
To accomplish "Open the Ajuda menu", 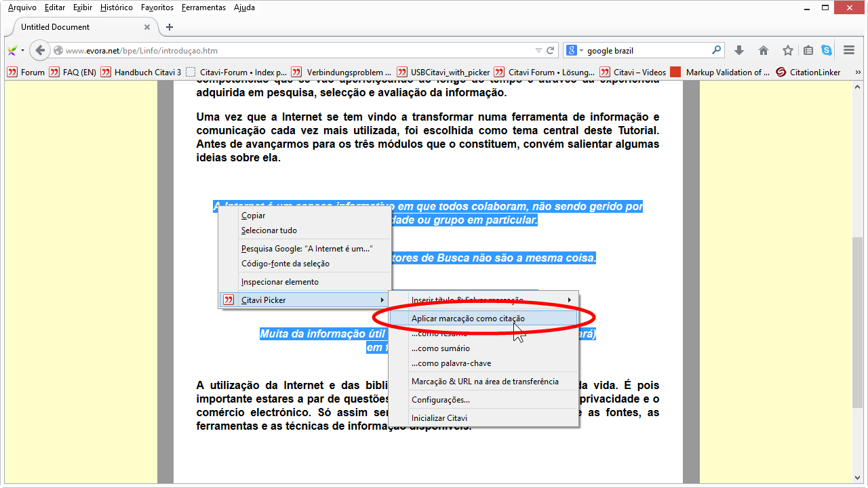I will pyautogui.click(x=244, y=7).
